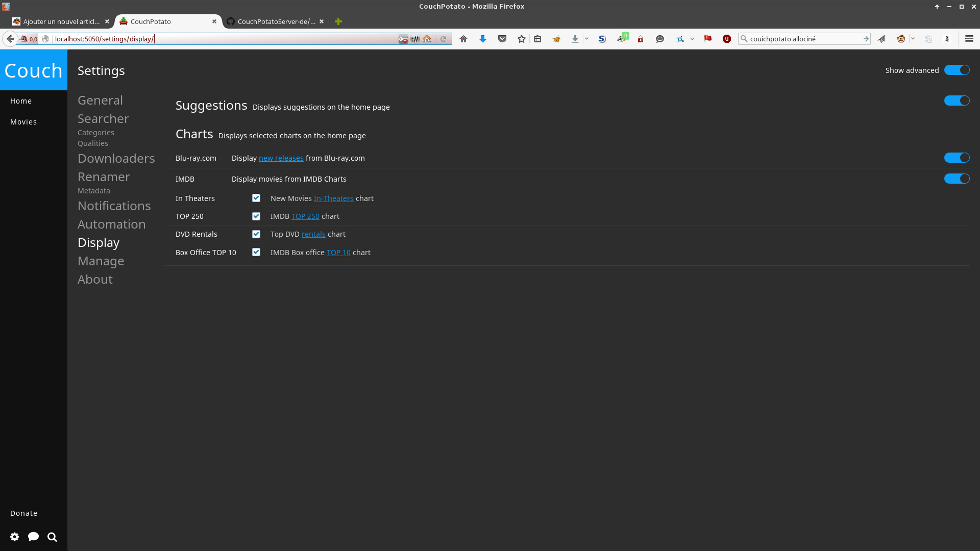Open the Firefox home page icon
The width and height of the screenshot is (980, 551).
coord(463,39)
